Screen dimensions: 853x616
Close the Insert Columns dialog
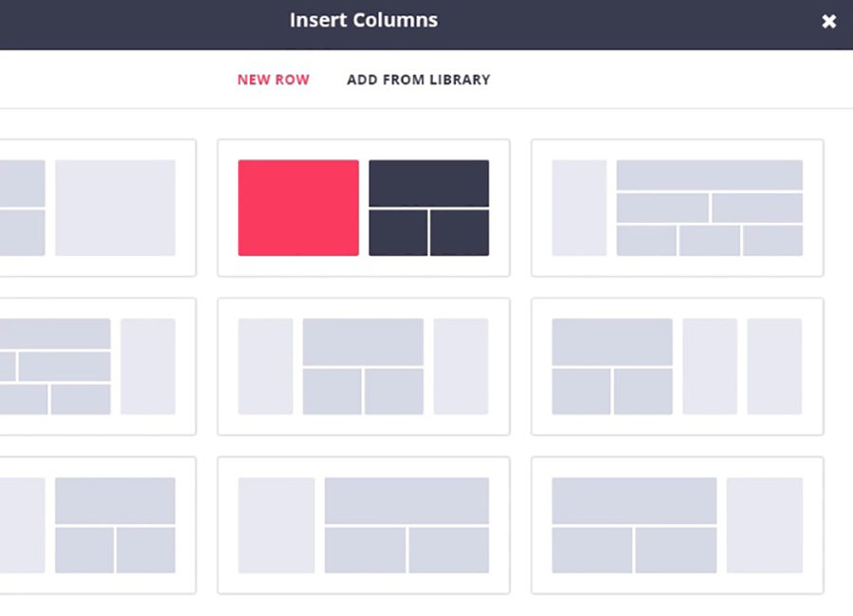click(828, 21)
